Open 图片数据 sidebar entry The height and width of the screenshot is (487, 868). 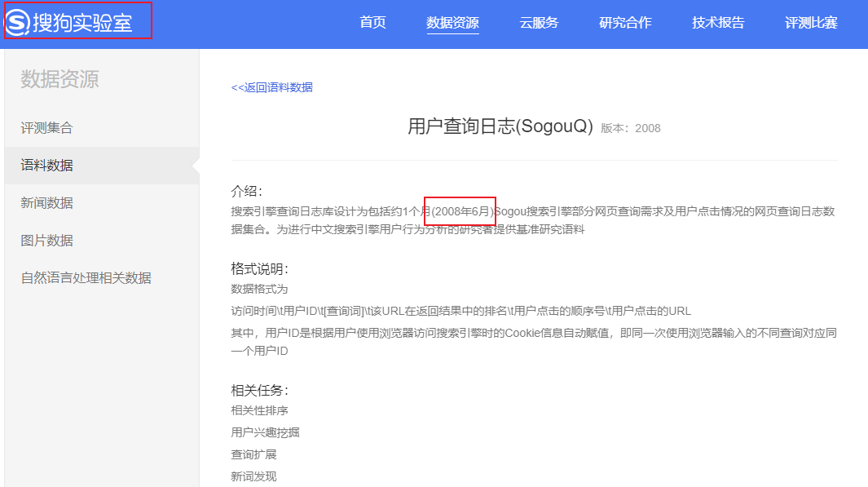point(47,241)
